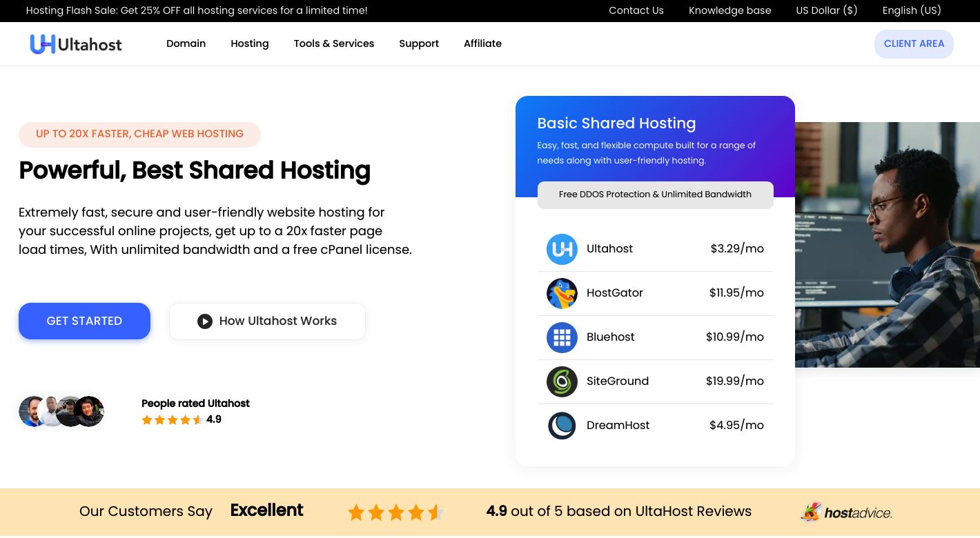Click the GET STARTED button
Screen dimensions: 980x538
(x=84, y=321)
